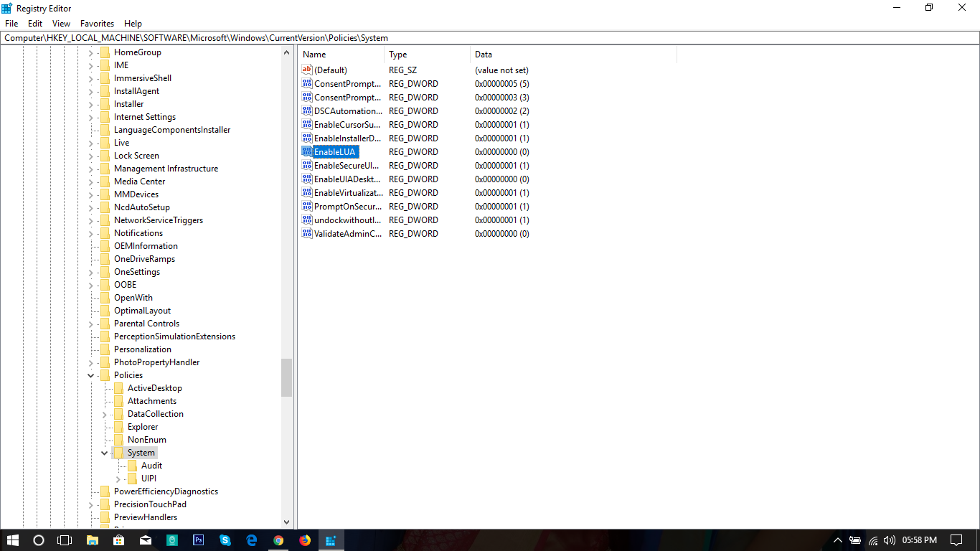
Task: Open Google Chrome from the taskbar
Action: coord(278,540)
